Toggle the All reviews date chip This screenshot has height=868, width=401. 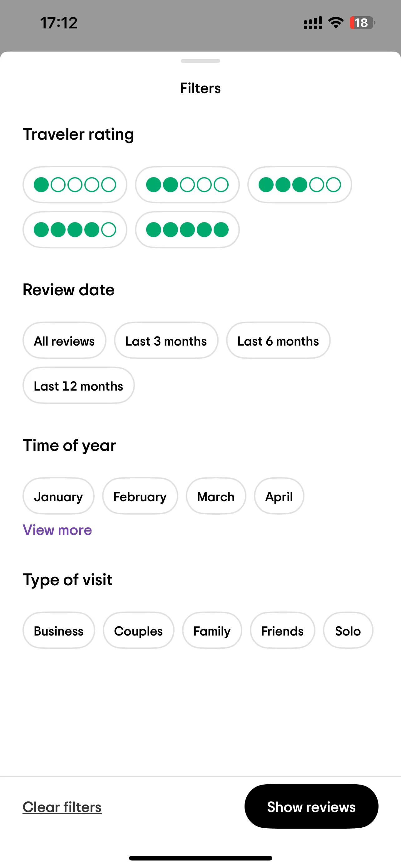tap(64, 341)
